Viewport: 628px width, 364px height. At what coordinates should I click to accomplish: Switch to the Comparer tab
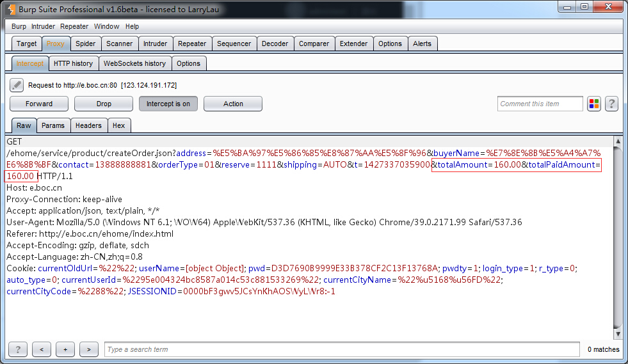point(314,44)
